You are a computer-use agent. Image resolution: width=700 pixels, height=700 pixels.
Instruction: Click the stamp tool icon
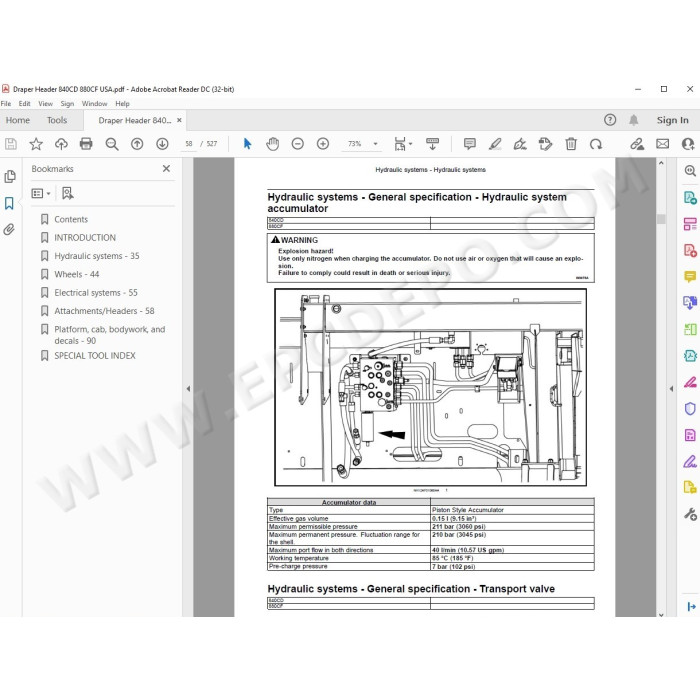point(545,144)
